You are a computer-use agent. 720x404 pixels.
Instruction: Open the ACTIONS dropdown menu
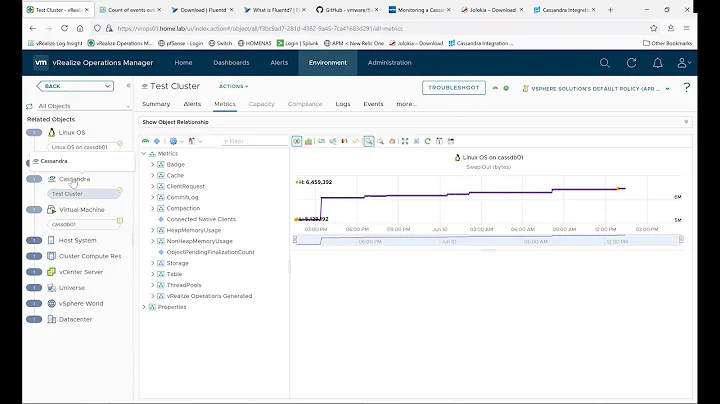point(233,86)
